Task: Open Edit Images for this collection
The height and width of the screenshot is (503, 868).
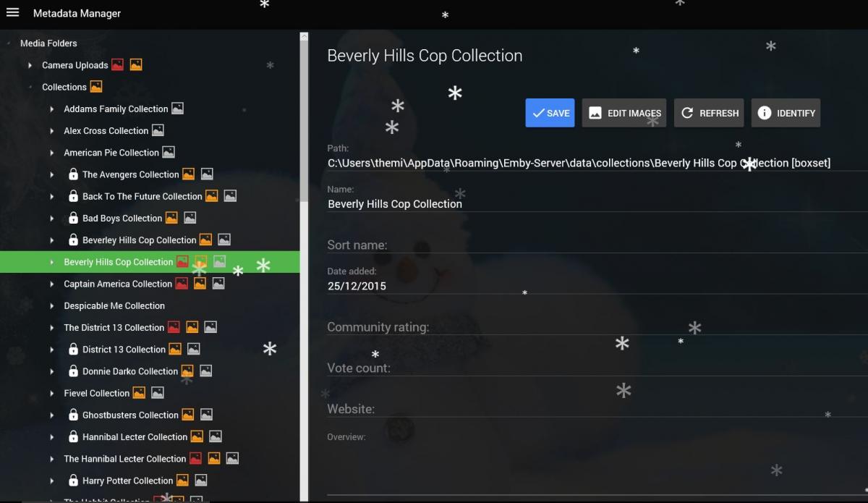Action: (x=624, y=113)
